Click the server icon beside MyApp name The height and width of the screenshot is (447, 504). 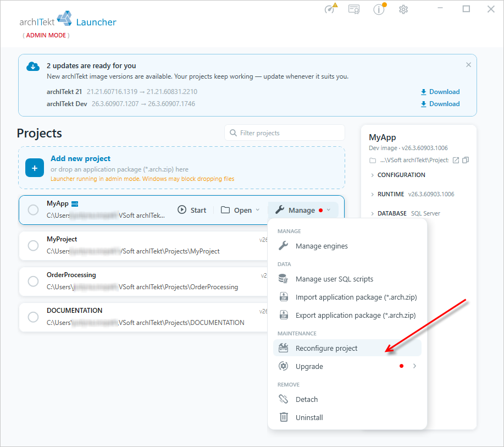tap(75, 204)
